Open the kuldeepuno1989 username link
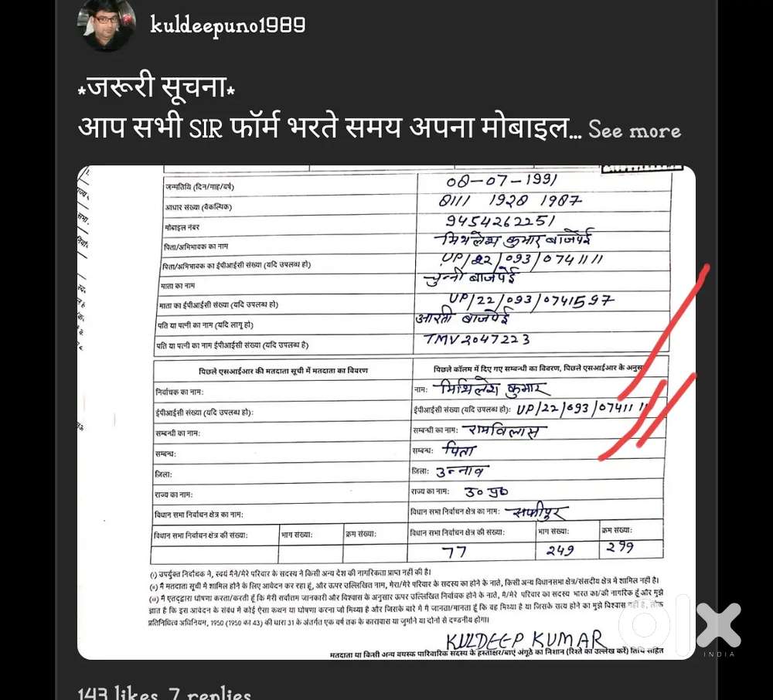This screenshot has width=773, height=700. 228,25
